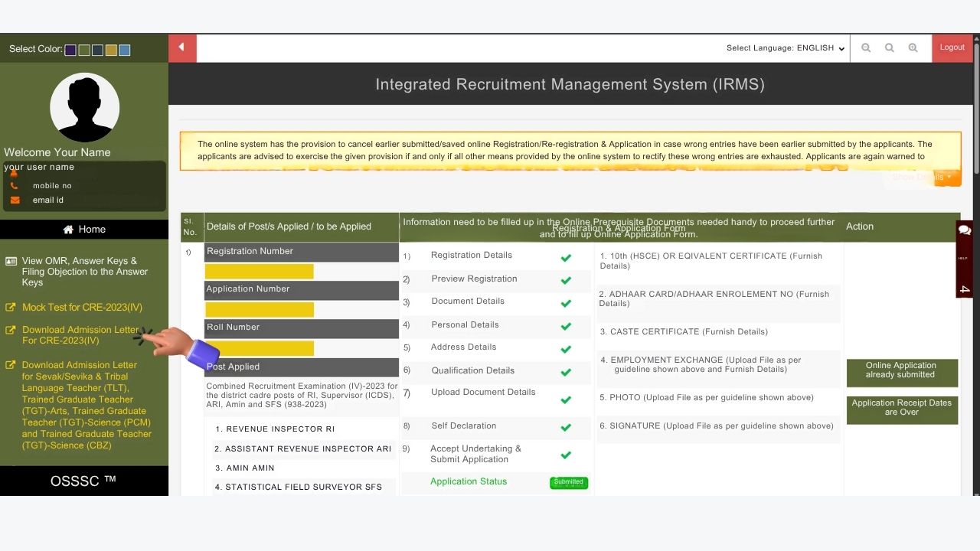Click the yellow box under Registration Number

click(260, 272)
